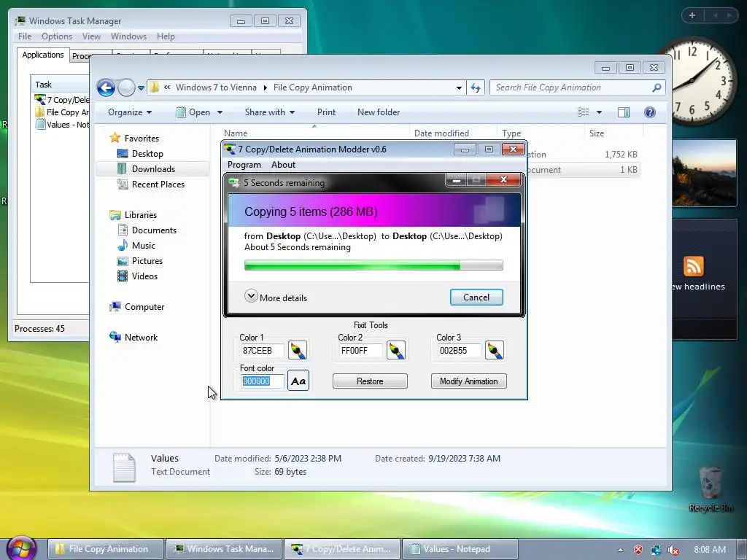Click Color 2 hex input field
747x560 pixels.
360,351
